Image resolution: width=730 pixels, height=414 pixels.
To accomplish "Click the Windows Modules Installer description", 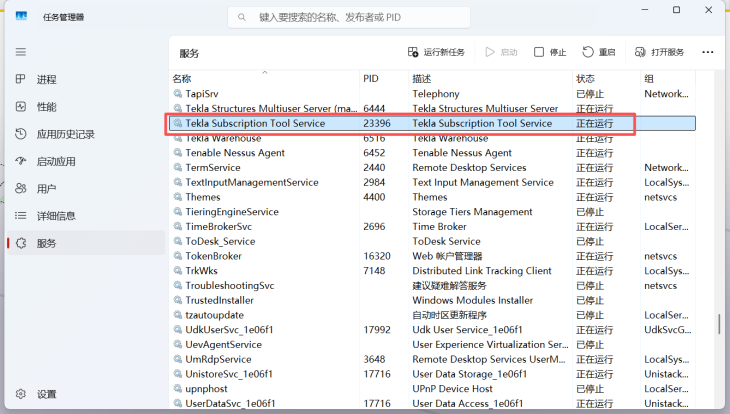I will tap(472, 300).
